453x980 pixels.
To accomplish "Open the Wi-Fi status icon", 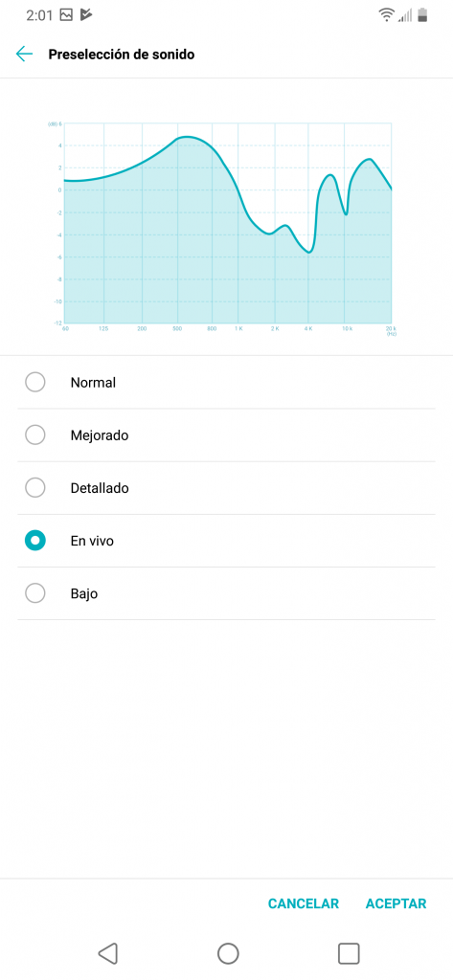I will (x=387, y=15).
